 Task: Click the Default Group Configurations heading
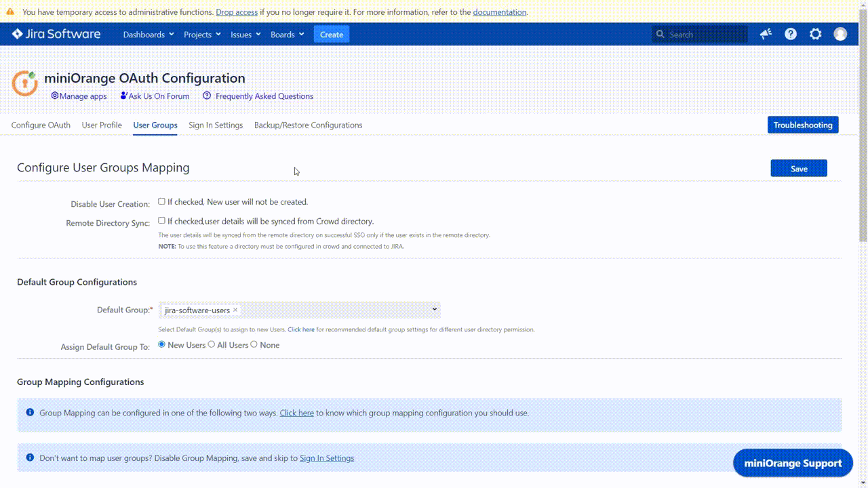[77, 282]
